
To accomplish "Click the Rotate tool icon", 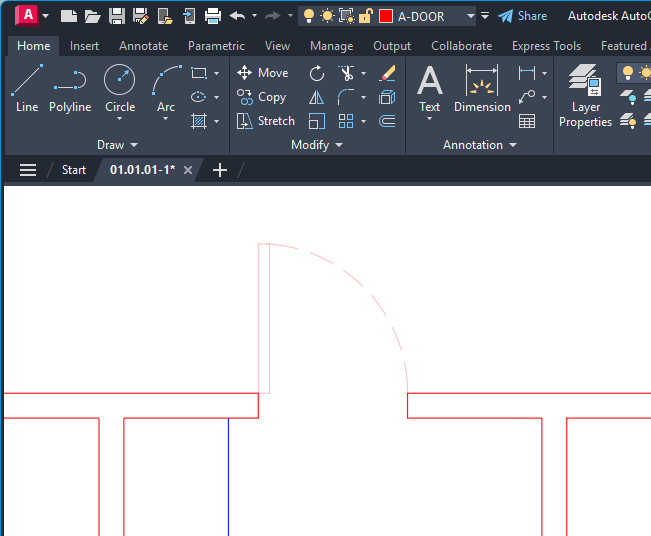I will click(317, 73).
